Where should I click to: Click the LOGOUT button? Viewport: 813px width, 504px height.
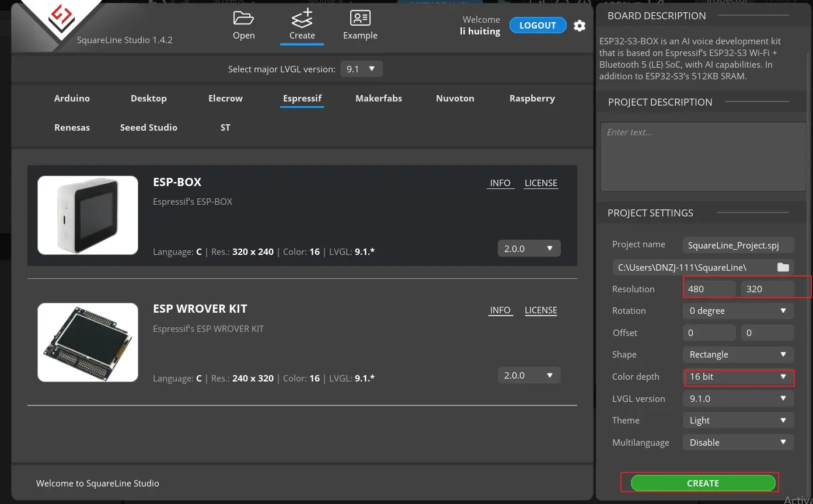click(538, 26)
